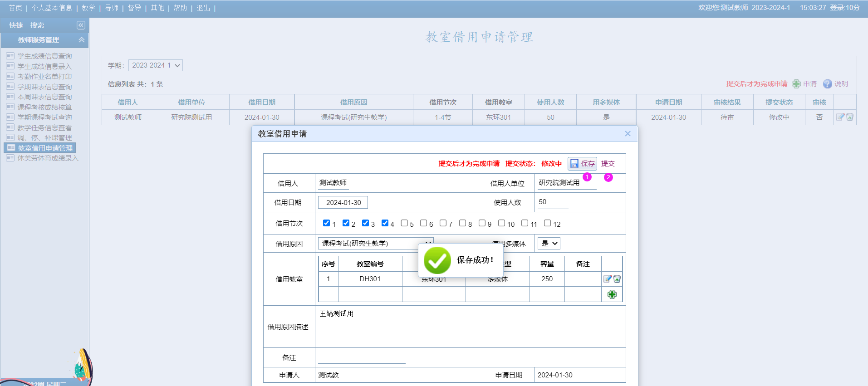Edit the DH301 classroom row
Viewport: 868px width, 386px height.
coord(608,279)
